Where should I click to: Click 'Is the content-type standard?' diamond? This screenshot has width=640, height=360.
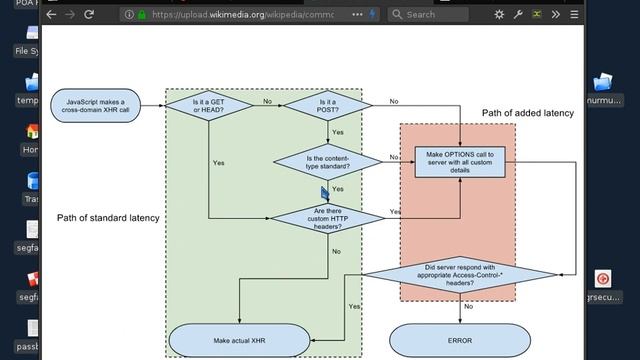328,162
